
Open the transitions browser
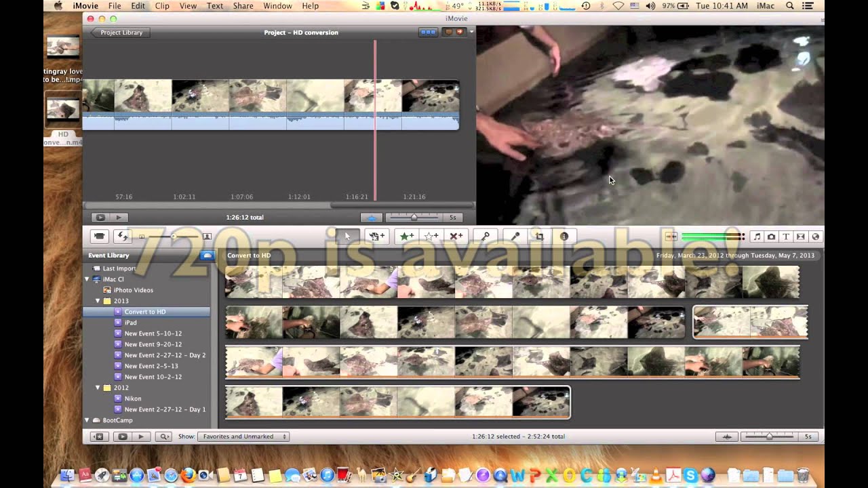(800, 237)
